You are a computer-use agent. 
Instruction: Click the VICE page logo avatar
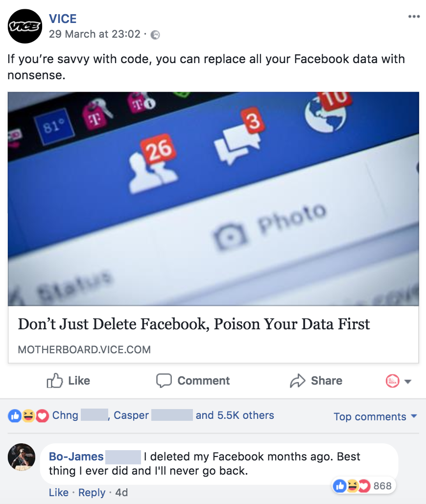coord(25,26)
